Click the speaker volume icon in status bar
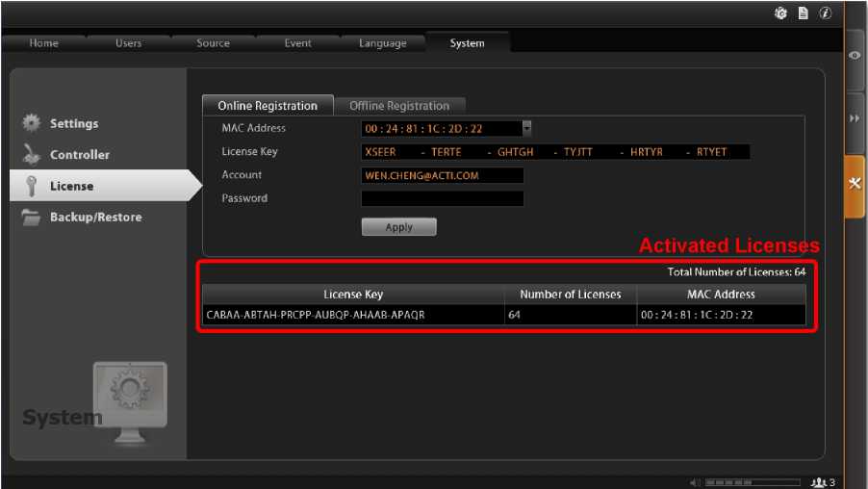The image size is (868, 489). pos(695,482)
